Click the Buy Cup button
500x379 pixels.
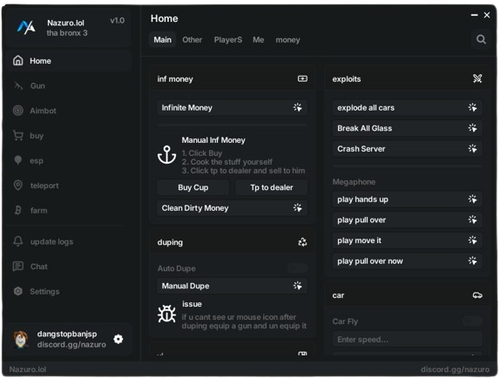coord(193,187)
